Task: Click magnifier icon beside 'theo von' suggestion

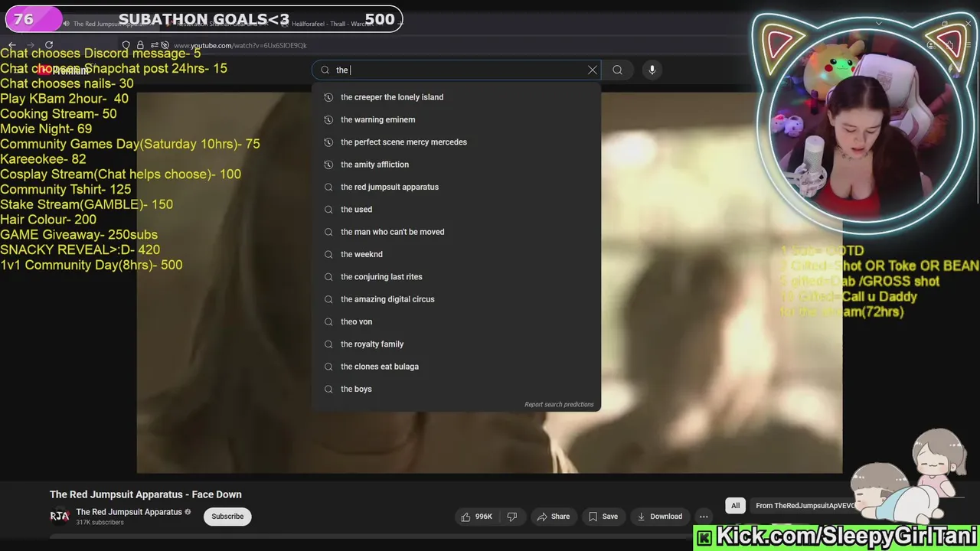Action: tap(328, 321)
